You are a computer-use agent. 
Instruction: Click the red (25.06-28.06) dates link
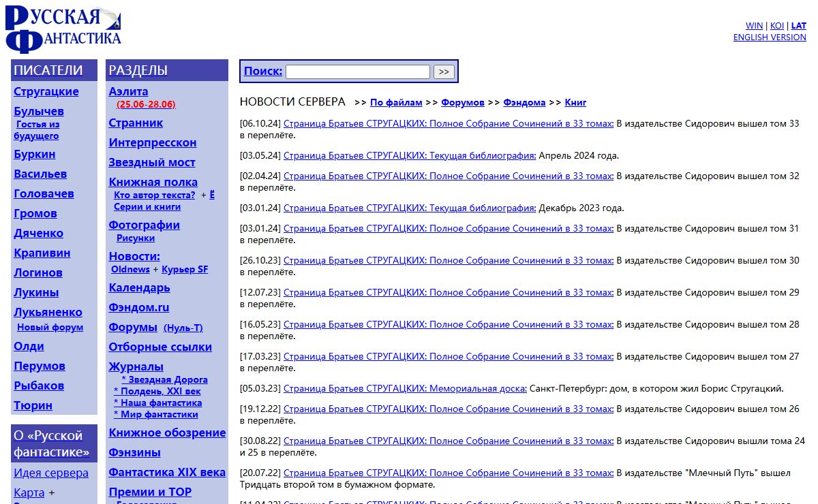pyautogui.click(x=146, y=104)
